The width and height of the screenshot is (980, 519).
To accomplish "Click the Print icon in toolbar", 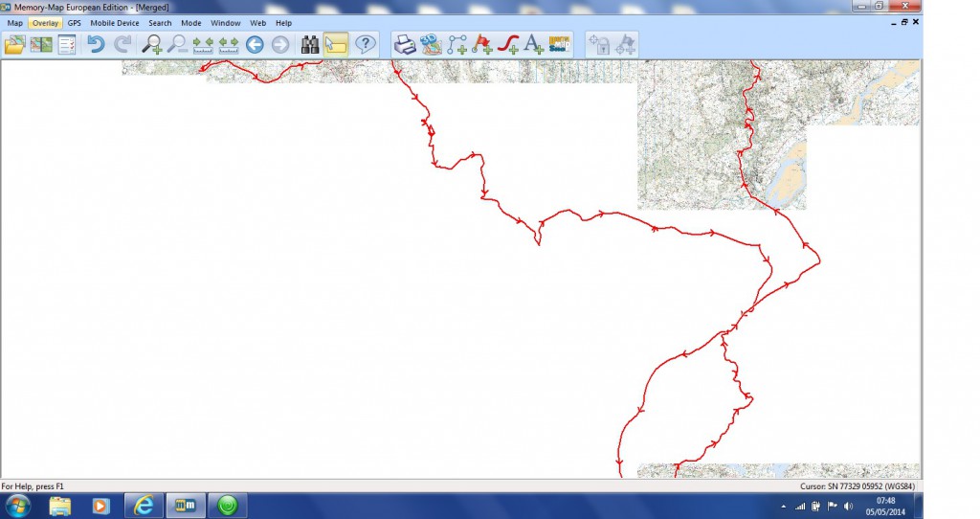I will pyautogui.click(x=406, y=44).
